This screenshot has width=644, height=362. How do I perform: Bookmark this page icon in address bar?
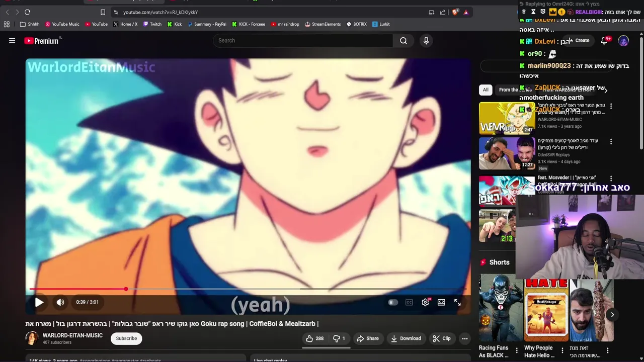point(103,12)
